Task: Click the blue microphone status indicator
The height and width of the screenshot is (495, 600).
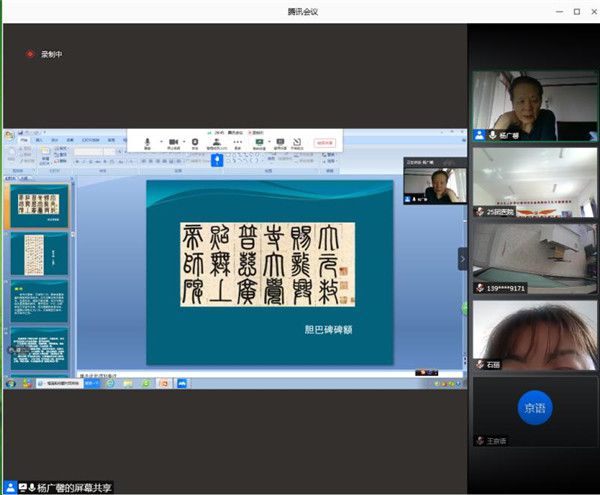Action: tap(217, 160)
